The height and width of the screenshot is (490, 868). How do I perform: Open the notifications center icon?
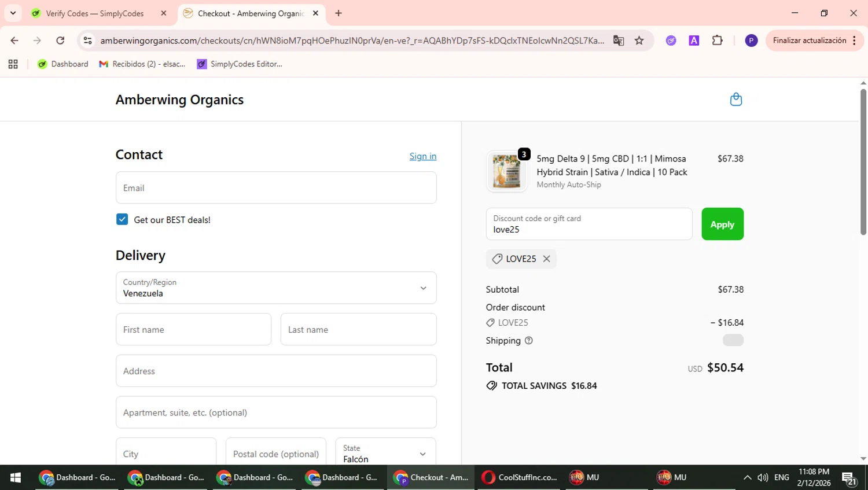849,478
